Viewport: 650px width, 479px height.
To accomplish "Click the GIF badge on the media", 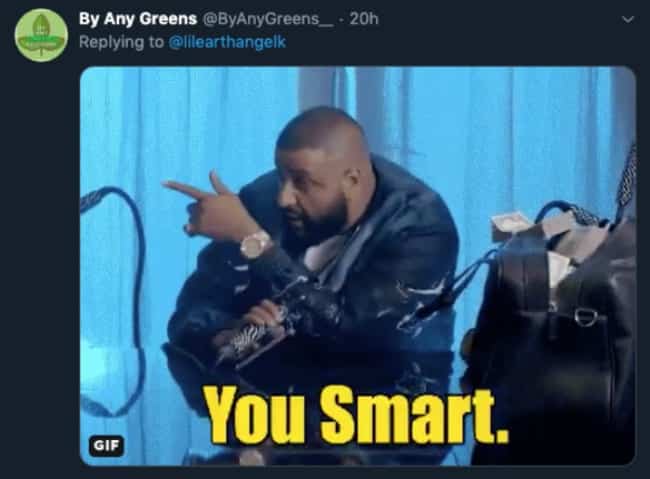I will pos(106,446).
